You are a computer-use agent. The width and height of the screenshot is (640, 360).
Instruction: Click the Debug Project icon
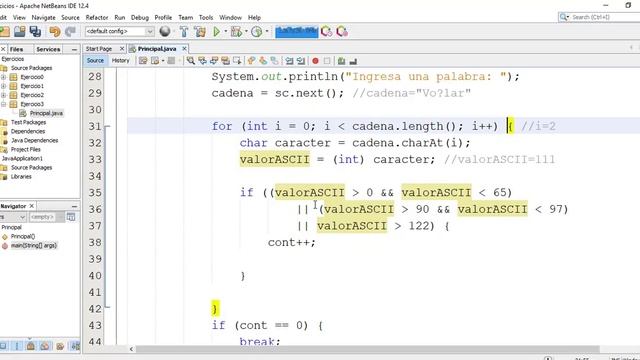click(236, 31)
